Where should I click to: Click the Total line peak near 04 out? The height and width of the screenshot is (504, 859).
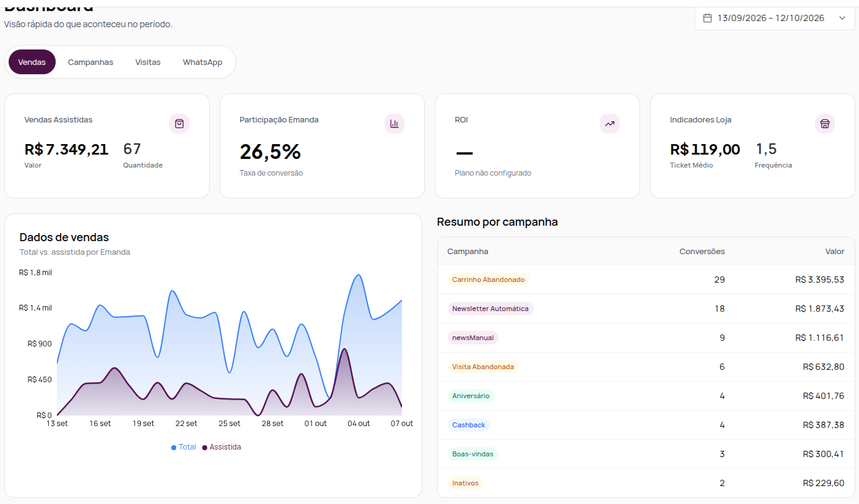click(357, 275)
